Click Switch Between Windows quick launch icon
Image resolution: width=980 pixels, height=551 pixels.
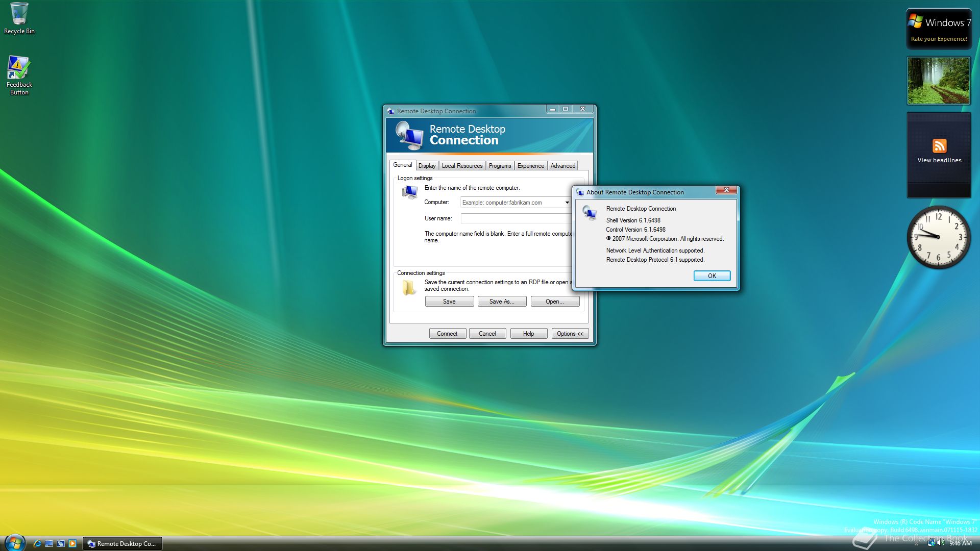point(61,543)
